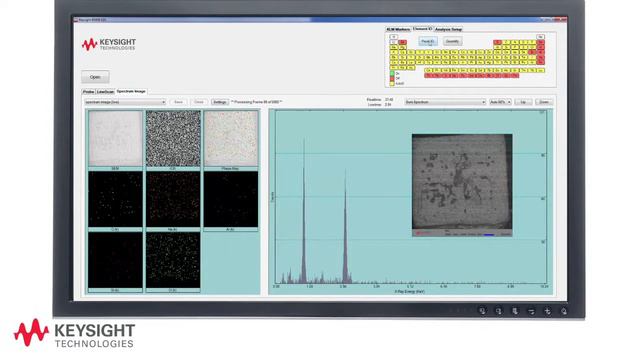This screenshot has height=360, width=640.
Task: Click the Quantify button
Action: point(452,42)
